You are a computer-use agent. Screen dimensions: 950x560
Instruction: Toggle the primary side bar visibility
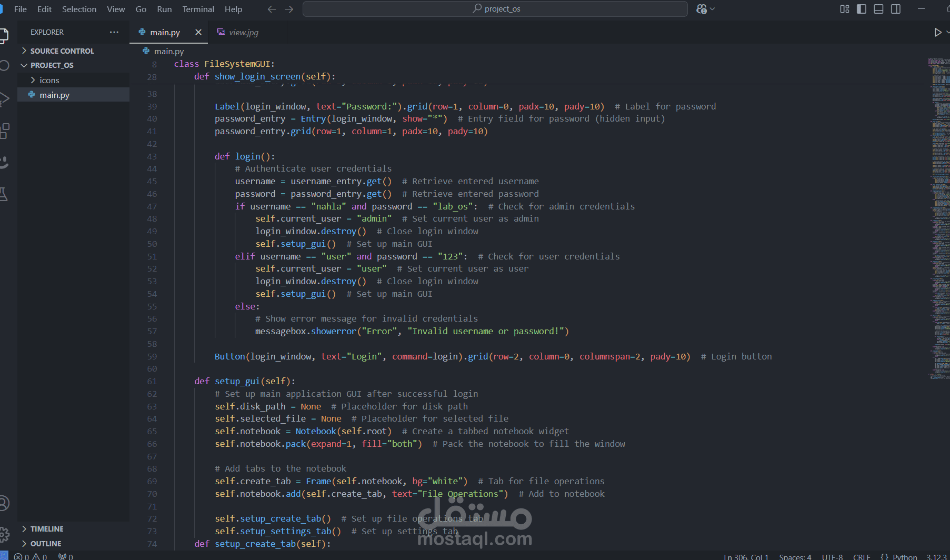click(862, 9)
